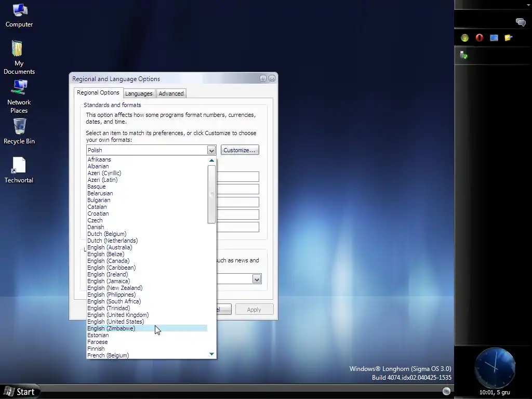
Task: Click the Customize... button
Action: tap(240, 150)
